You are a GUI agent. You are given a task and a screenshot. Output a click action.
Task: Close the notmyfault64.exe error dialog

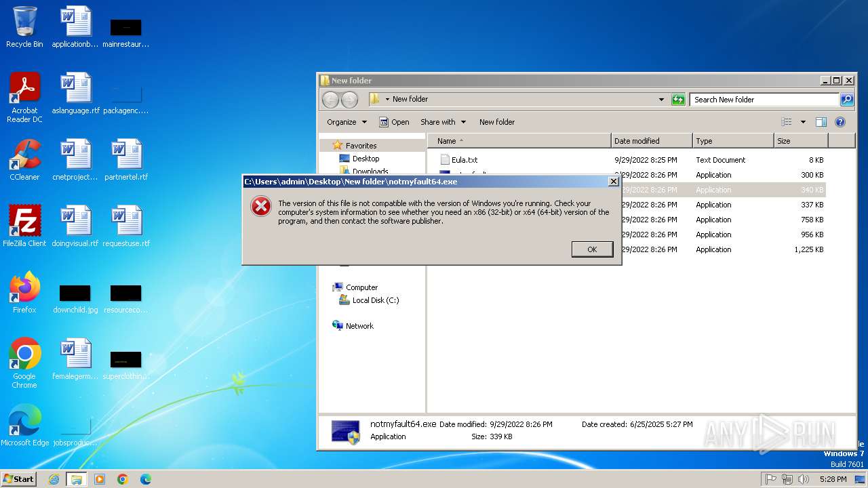point(613,182)
